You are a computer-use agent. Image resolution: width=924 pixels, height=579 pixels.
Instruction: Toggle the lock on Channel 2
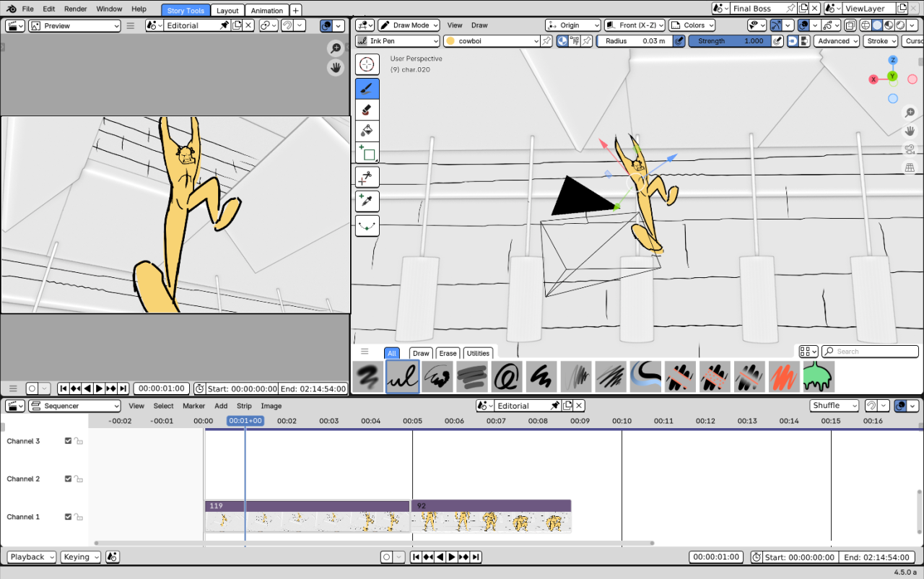point(78,479)
